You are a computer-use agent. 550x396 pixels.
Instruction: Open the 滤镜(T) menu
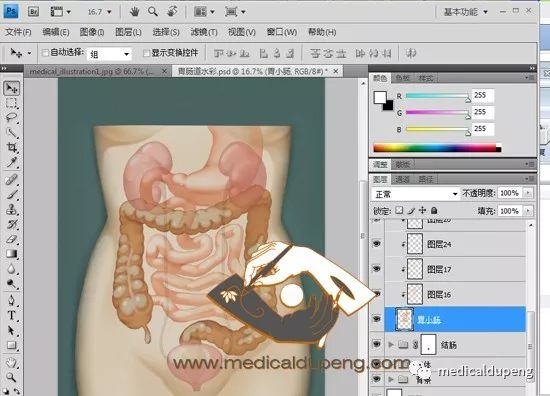[x=204, y=32]
